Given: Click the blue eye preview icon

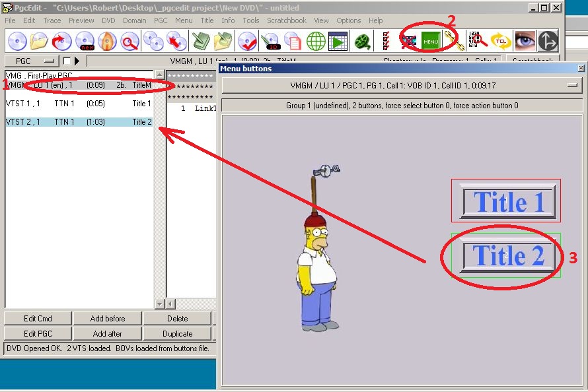Looking at the screenshot, I should tap(525, 40).
